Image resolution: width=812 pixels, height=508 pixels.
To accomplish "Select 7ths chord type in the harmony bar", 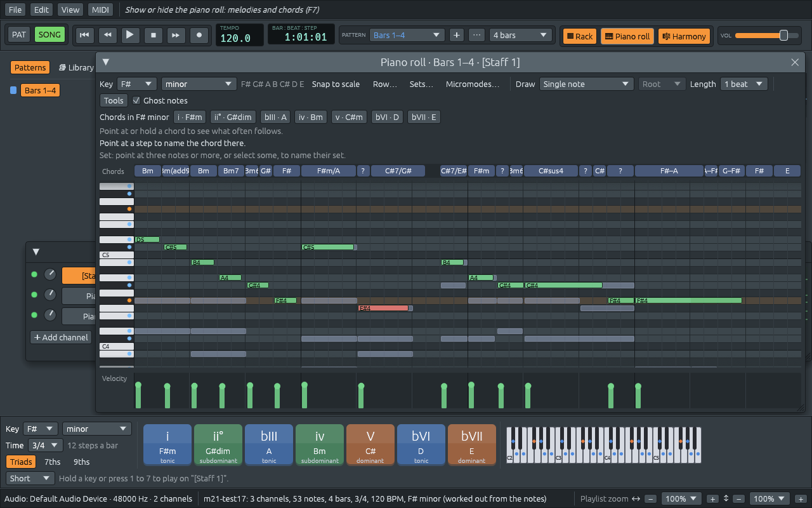I will [x=53, y=462].
